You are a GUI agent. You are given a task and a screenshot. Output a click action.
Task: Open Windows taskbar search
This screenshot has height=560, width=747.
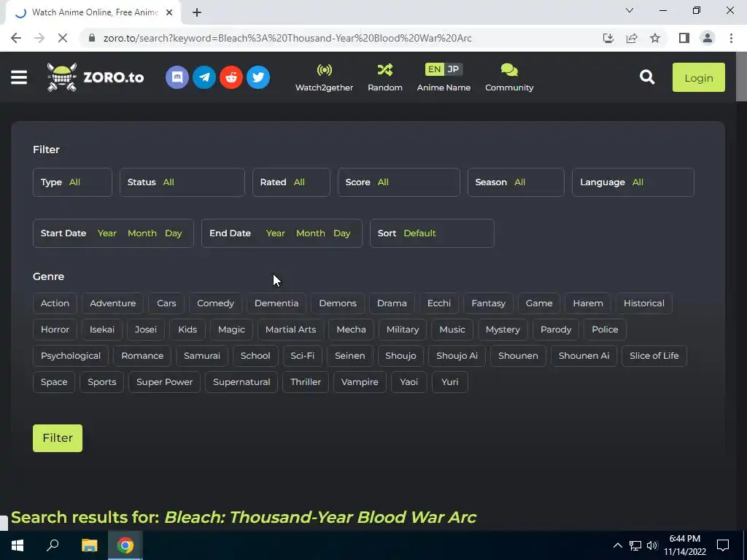[53, 545]
